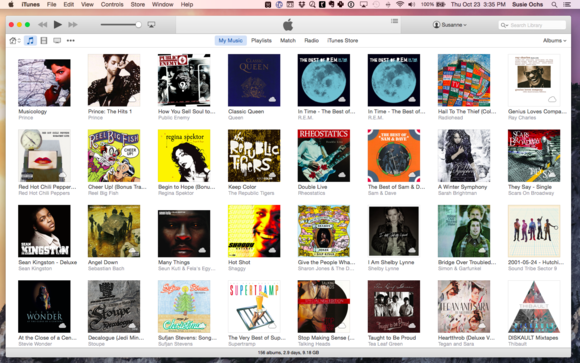This screenshot has height=363, width=580.
Task: Open the Susanne account dropdown
Action: click(x=449, y=25)
